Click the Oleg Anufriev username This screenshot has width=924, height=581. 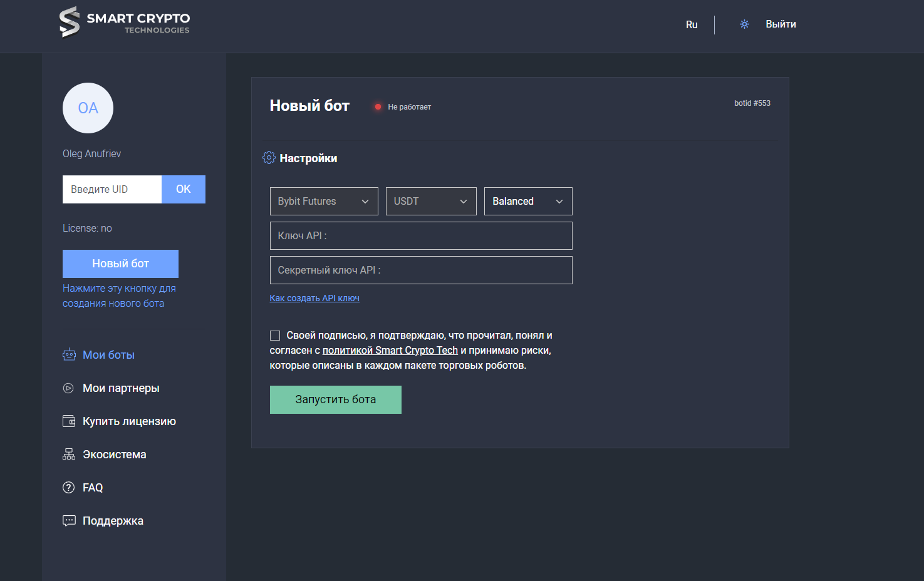point(92,154)
